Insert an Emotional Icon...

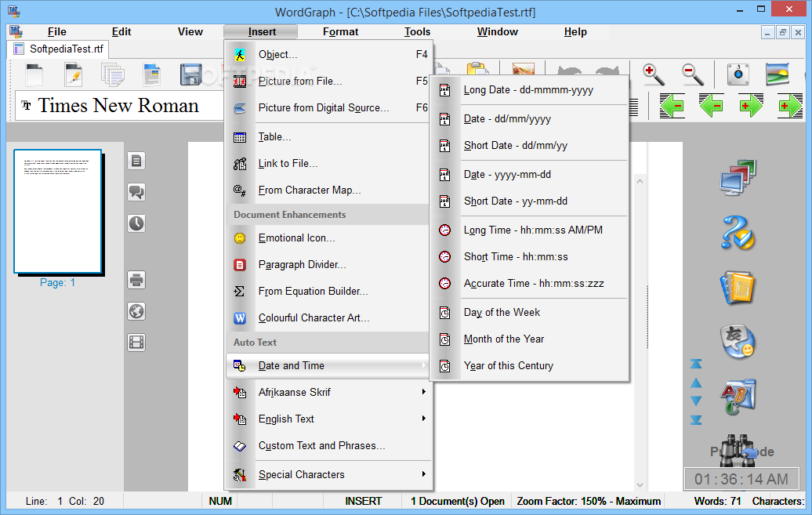point(329,238)
